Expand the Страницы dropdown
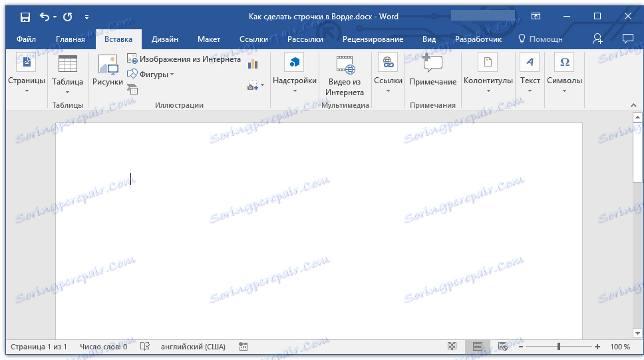 pos(27,74)
